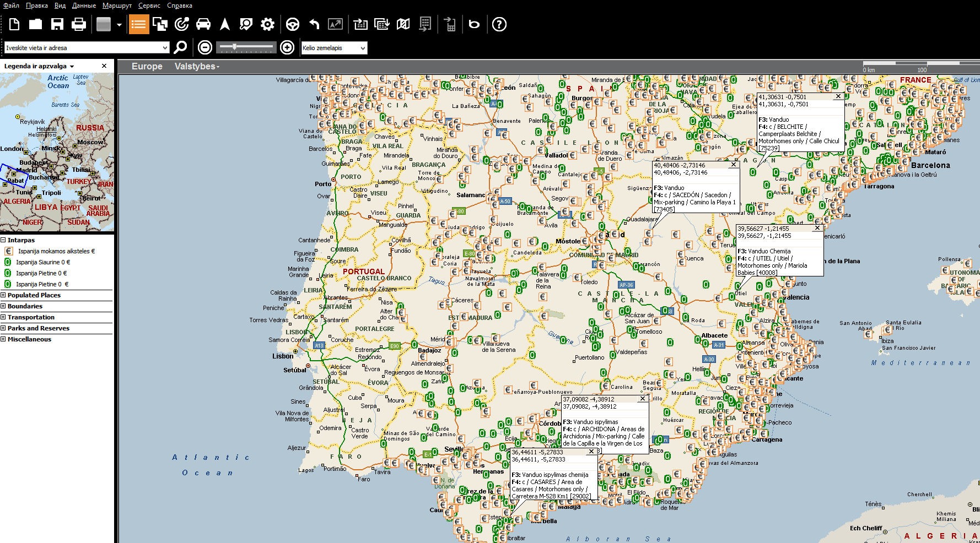Open a map file with folder icon

(36, 24)
